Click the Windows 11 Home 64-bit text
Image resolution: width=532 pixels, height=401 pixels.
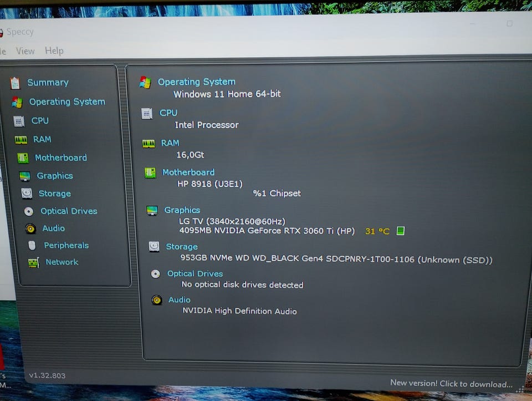[x=227, y=94]
